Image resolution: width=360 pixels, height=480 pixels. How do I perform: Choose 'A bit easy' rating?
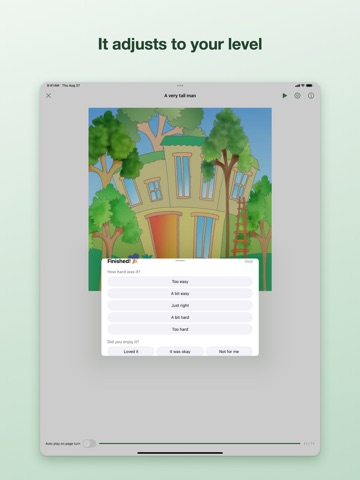click(180, 294)
